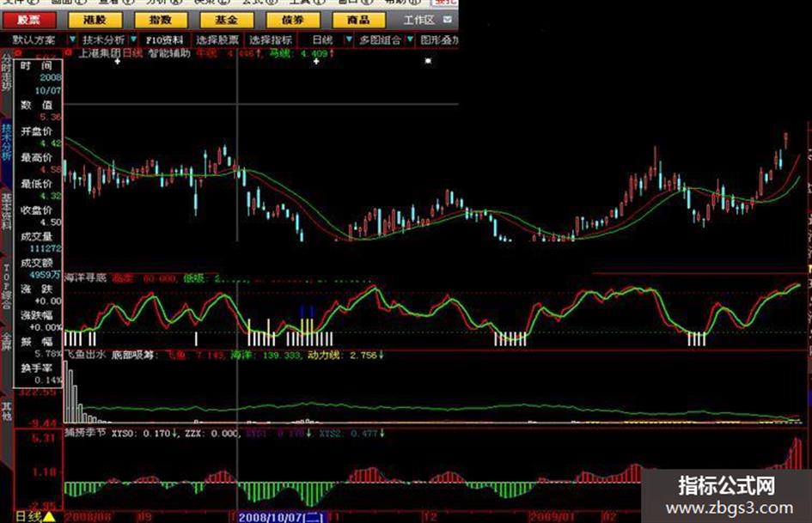
Task: Click the 捕捞季节 indicator title
Action: point(85,432)
